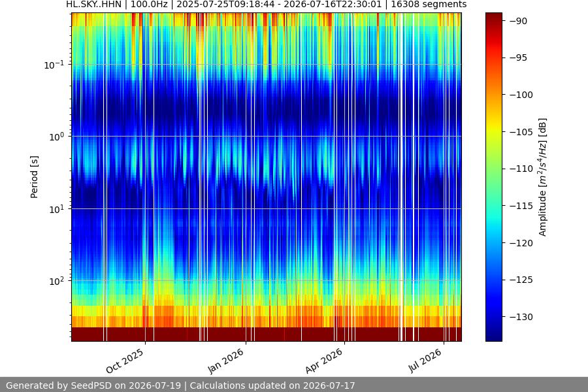The width and height of the screenshot is (588, 392).
Task: Click the yellow region of the colorbar near −105
Action: coord(494,129)
